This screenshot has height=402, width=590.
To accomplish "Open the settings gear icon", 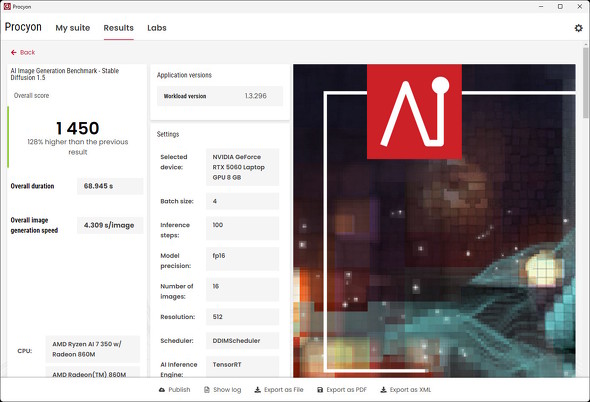I will coord(578,28).
